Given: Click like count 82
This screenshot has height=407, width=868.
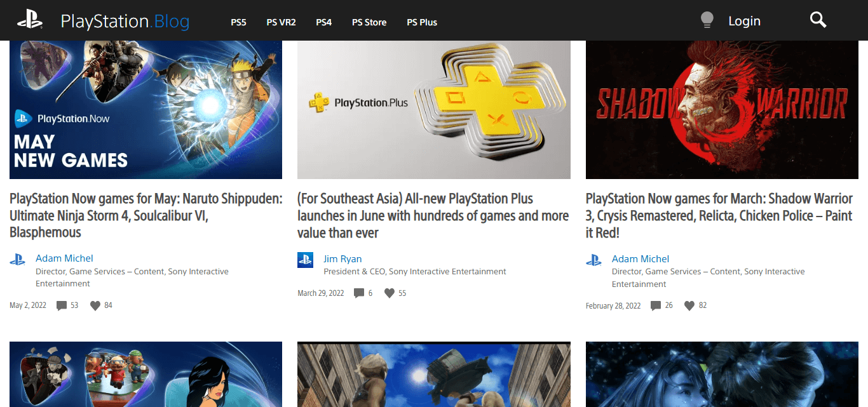Looking at the screenshot, I should [702, 306].
